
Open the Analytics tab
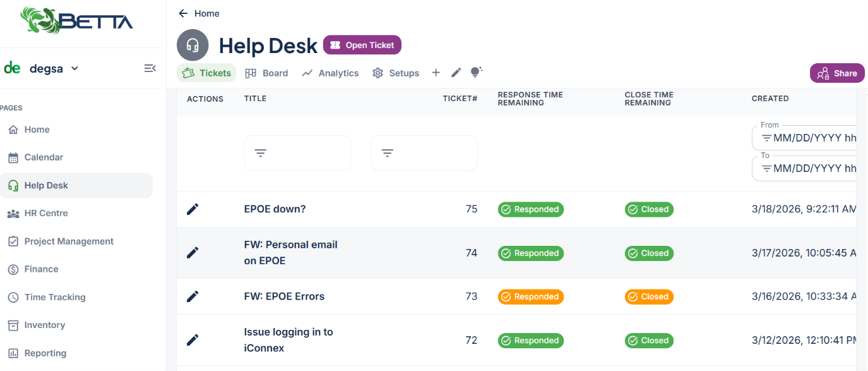(330, 73)
